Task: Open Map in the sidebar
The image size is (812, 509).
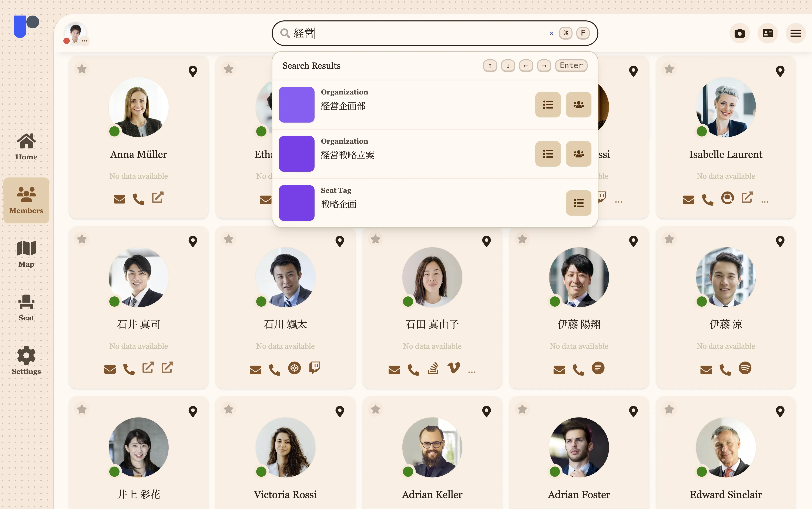Action: point(26,254)
